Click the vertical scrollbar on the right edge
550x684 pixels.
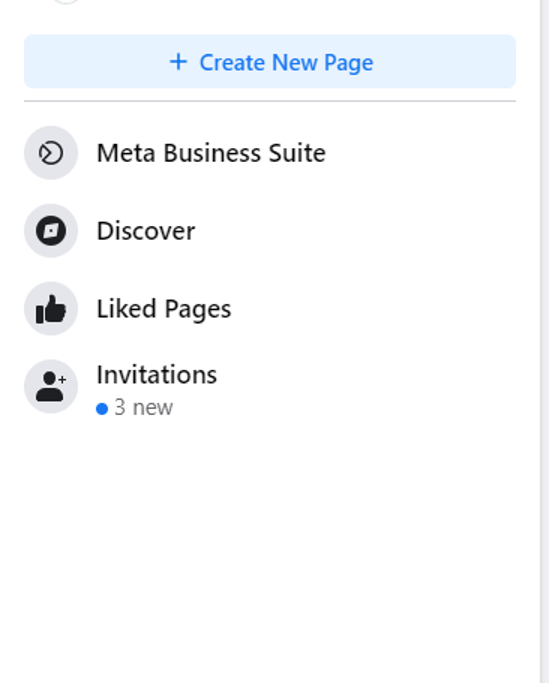545,342
